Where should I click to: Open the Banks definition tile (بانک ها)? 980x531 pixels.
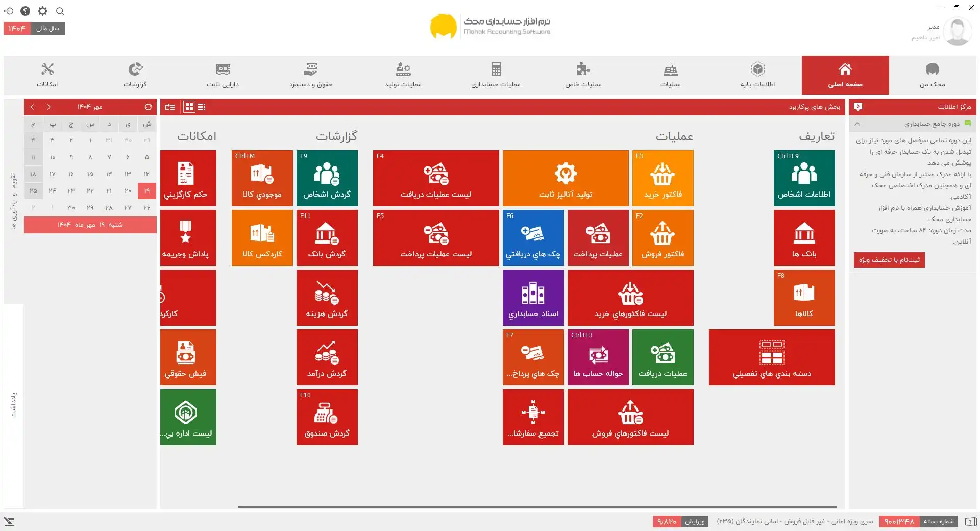point(804,238)
